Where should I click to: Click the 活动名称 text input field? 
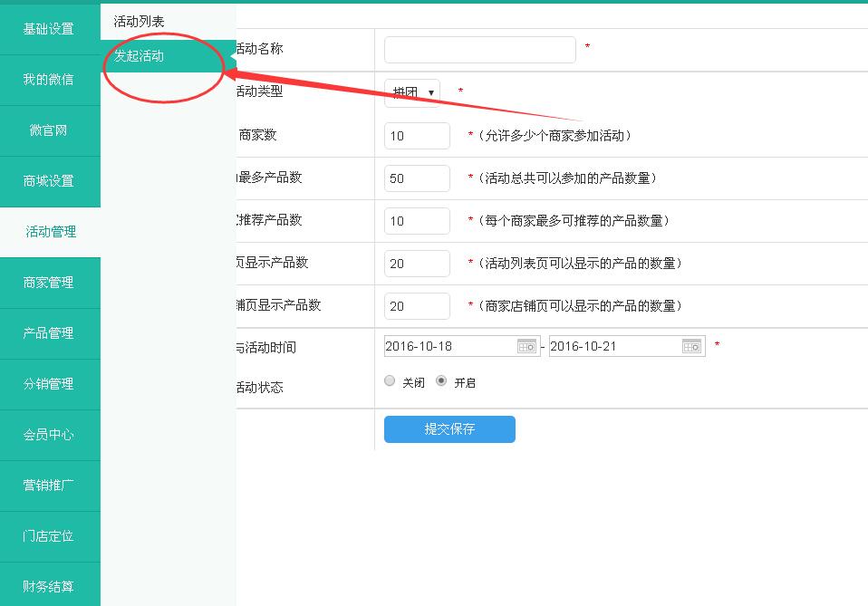pyautogui.click(x=479, y=50)
